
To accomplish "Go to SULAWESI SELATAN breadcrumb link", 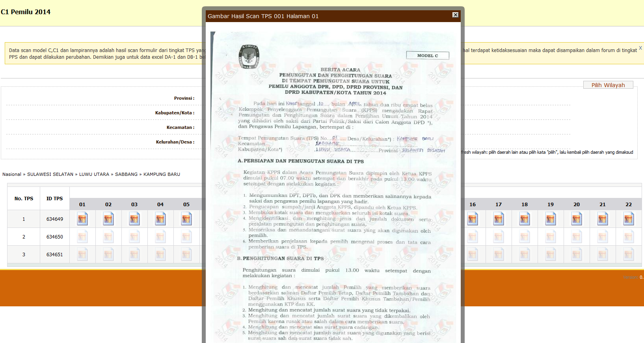I will click(50, 174).
